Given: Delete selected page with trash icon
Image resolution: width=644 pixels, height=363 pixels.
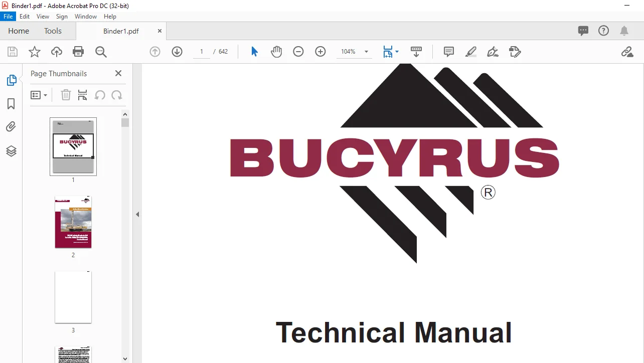Looking at the screenshot, I should (66, 95).
